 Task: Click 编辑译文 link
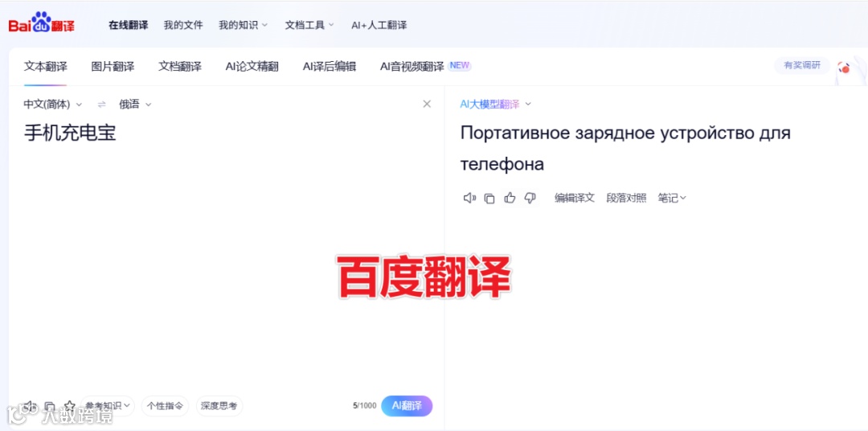(x=575, y=198)
